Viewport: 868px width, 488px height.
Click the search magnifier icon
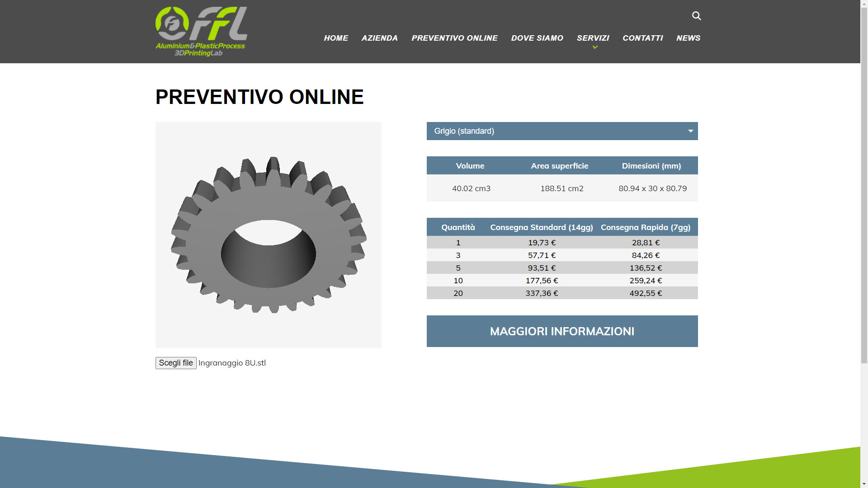[x=696, y=16]
